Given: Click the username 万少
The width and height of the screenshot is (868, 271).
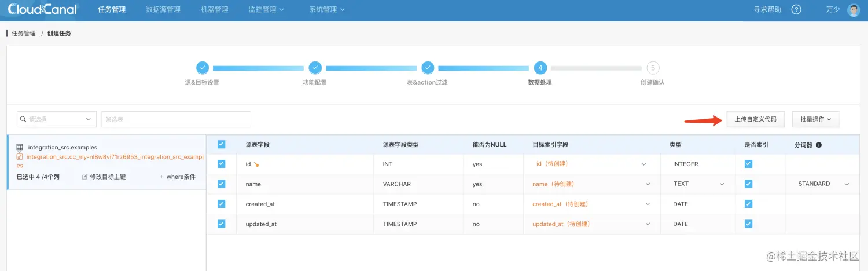Looking at the screenshot, I should pyautogui.click(x=833, y=9).
